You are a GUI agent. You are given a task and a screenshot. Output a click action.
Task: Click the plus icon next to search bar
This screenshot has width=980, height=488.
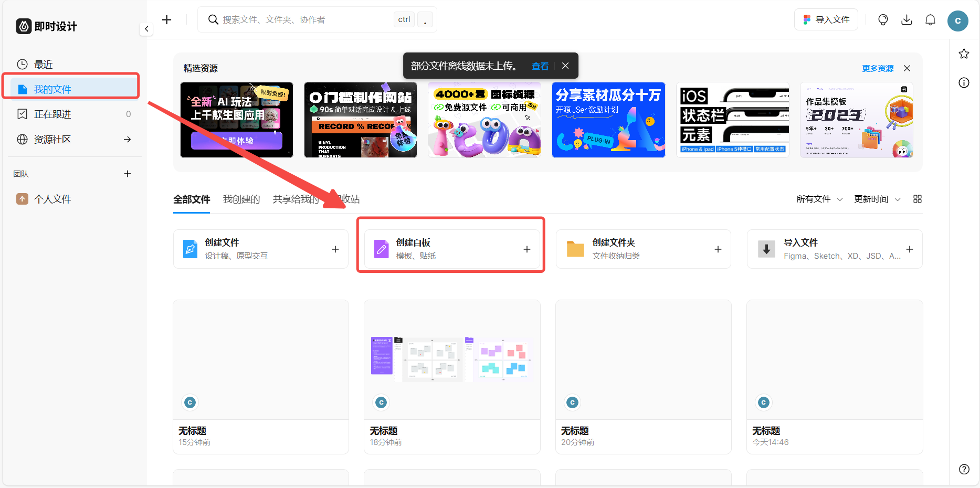point(166,19)
